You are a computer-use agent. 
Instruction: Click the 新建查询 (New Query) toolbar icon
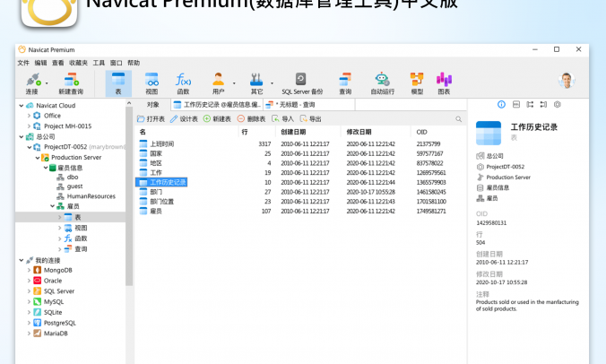(x=71, y=82)
